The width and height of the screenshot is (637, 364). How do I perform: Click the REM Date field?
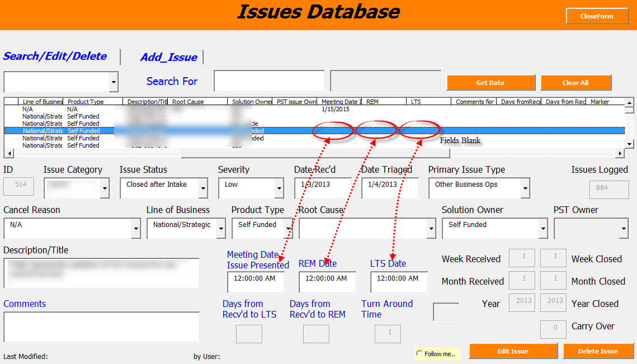[327, 282]
